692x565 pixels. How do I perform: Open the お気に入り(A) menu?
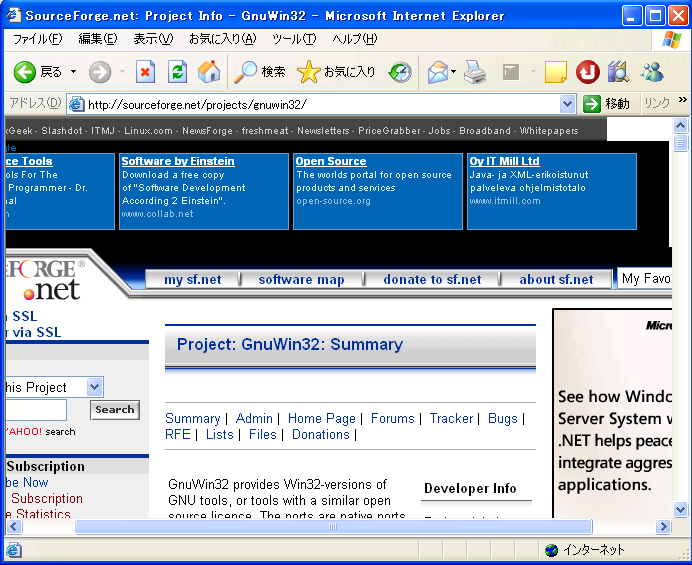pos(222,39)
